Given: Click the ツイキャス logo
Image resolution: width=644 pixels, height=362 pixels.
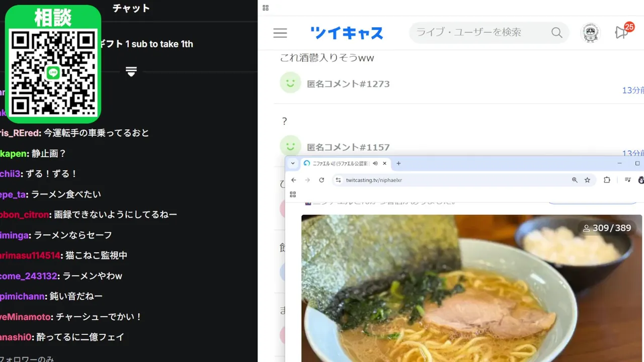Looking at the screenshot, I should point(347,33).
